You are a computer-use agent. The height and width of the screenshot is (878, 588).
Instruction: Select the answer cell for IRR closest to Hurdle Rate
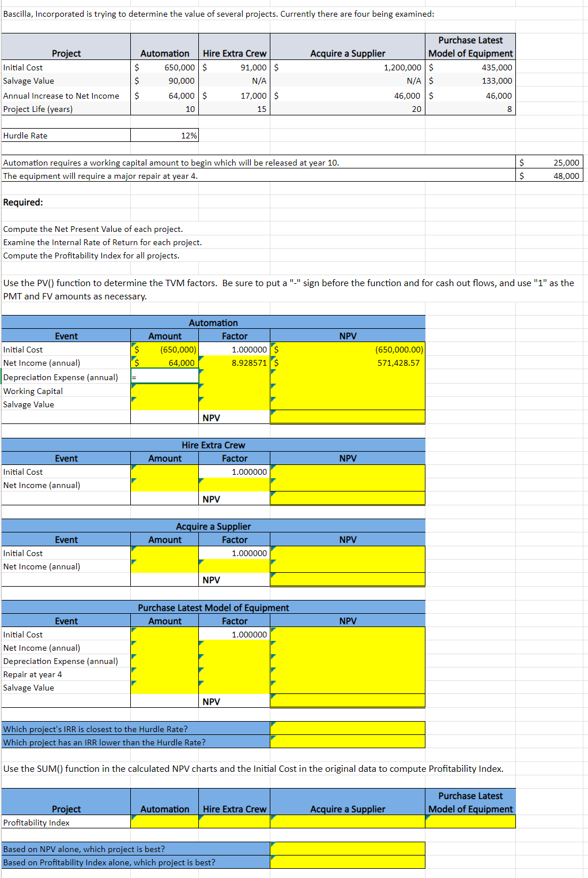tap(347, 729)
